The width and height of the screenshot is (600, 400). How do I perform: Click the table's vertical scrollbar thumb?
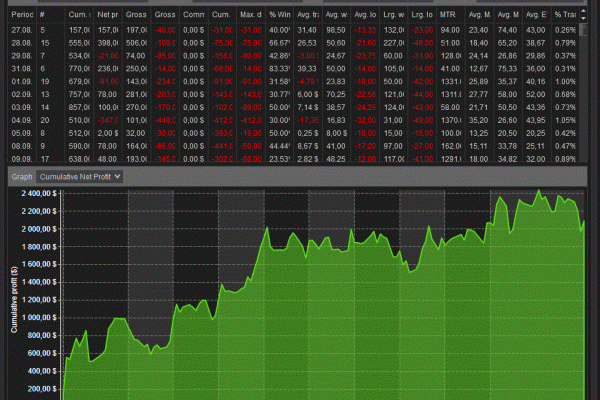(x=583, y=29)
